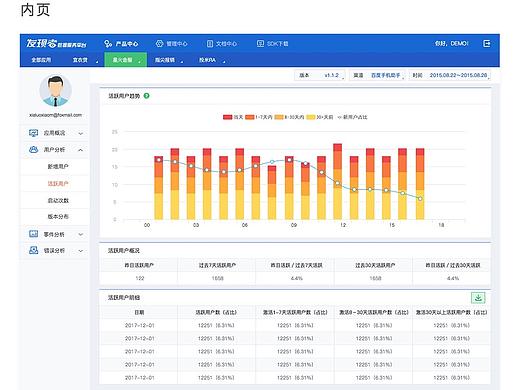Image resolution: width=520 pixels, height=390 pixels.
Task: Click the user avatar picture in sidebar
Action: [x=55, y=90]
